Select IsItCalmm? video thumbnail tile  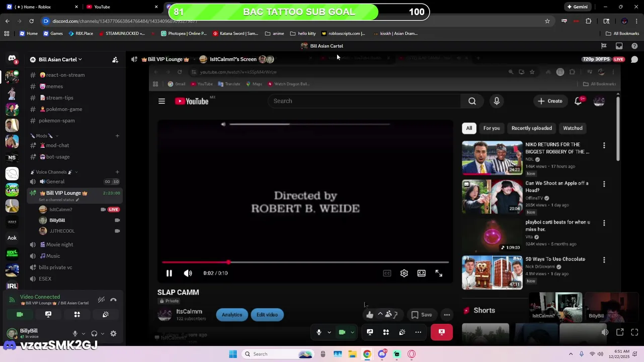[x=555, y=307]
